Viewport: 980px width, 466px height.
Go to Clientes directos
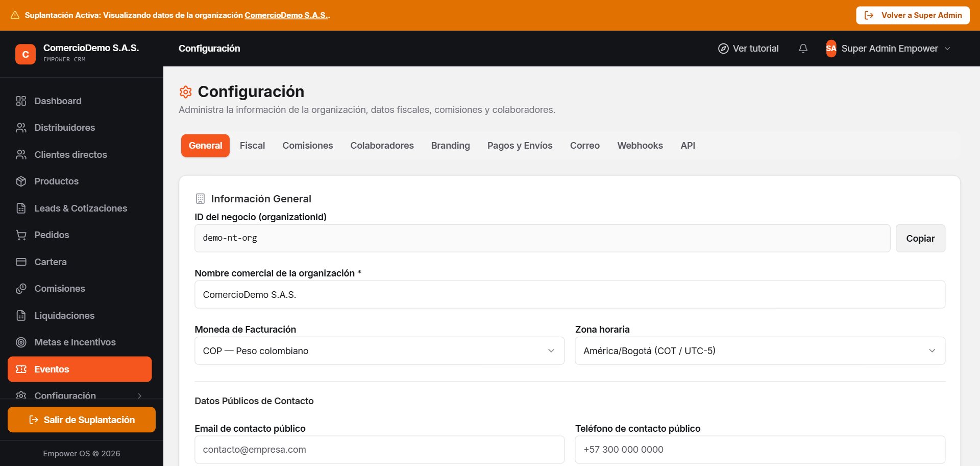(x=80, y=155)
